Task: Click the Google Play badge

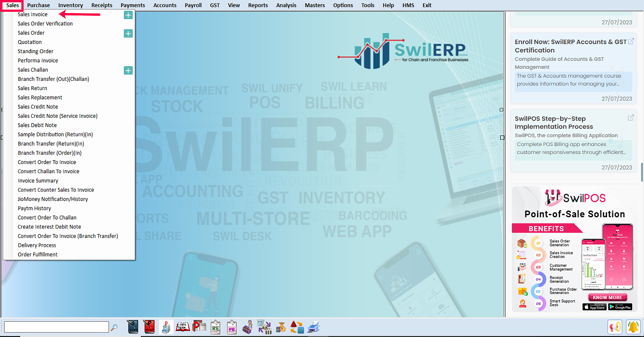Action: pyautogui.click(x=620, y=307)
